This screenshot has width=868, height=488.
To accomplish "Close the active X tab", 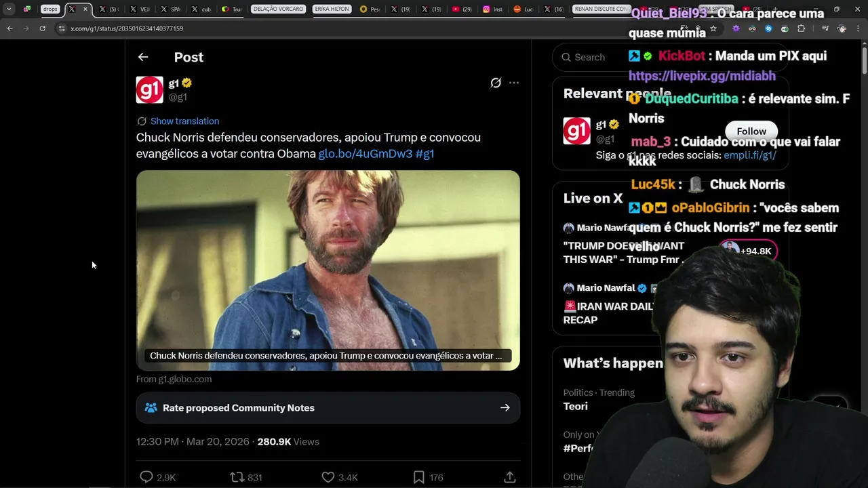I will click(x=85, y=9).
